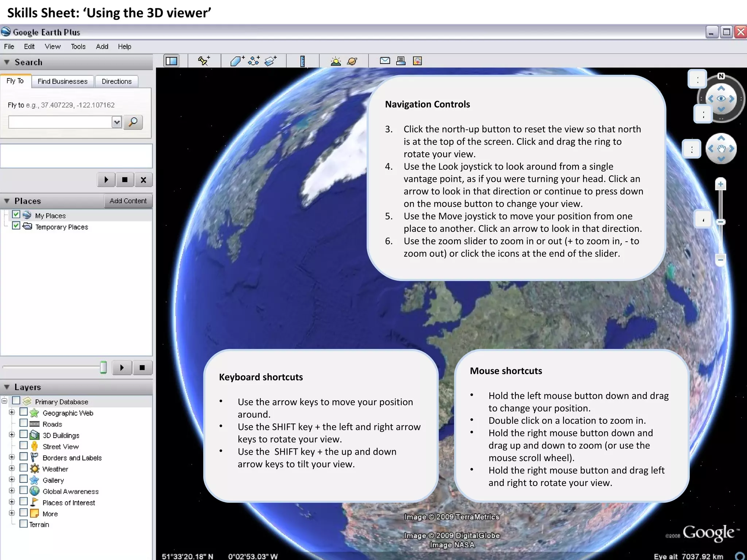
Task: Open the Tools menu
Action: click(78, 47)
